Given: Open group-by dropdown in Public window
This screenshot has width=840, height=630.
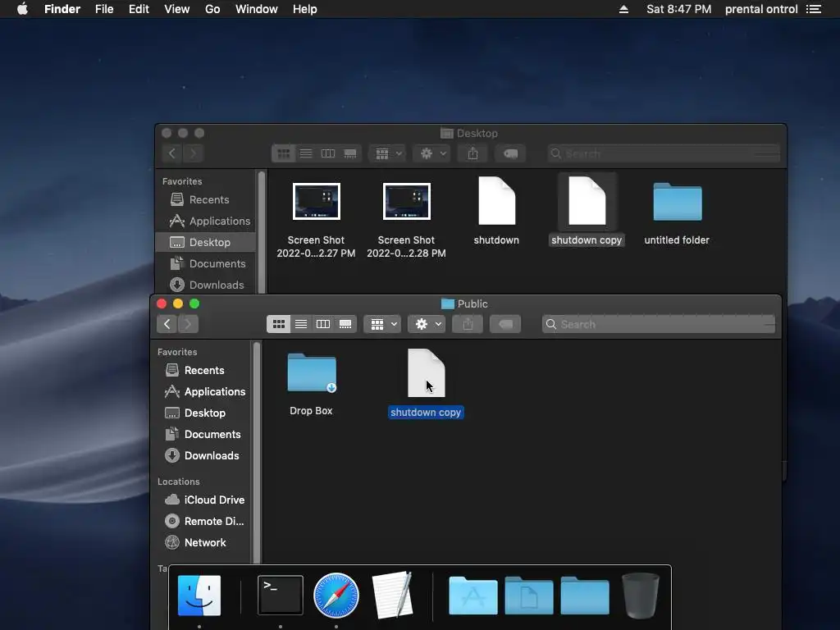Looking at the screenshot, I should tap(382, 324).
